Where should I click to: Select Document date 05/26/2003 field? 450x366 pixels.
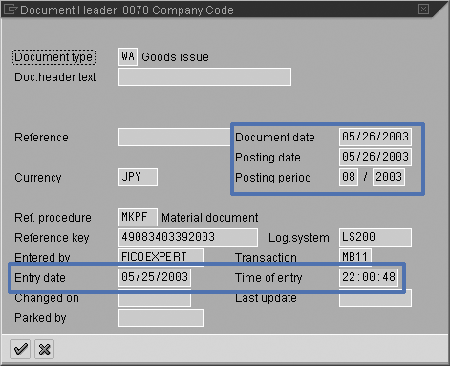point(375,137)
